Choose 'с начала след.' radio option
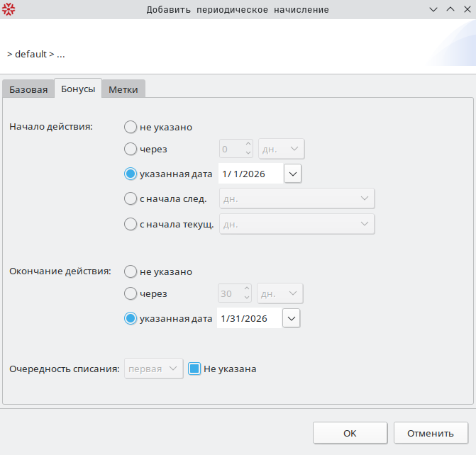This screenshot has height=455, width=476. coord(131,198)
